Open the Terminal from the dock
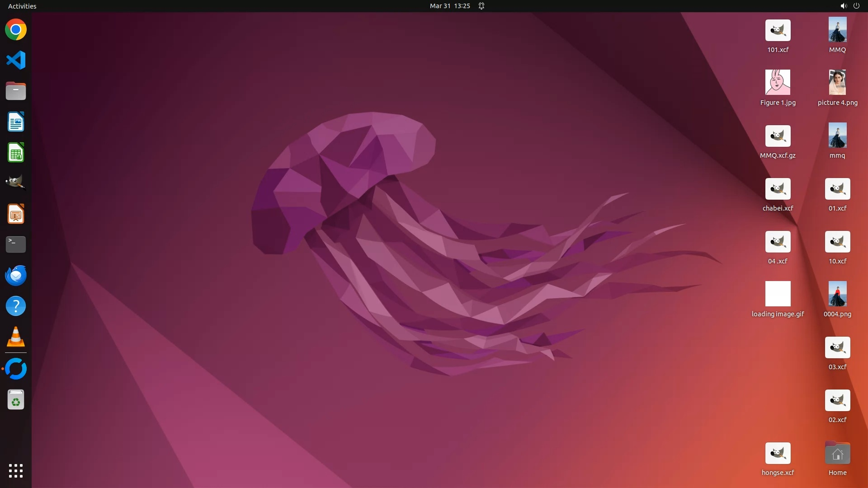The width and height of the screenshot is (868, 488). tap(16, 244)
